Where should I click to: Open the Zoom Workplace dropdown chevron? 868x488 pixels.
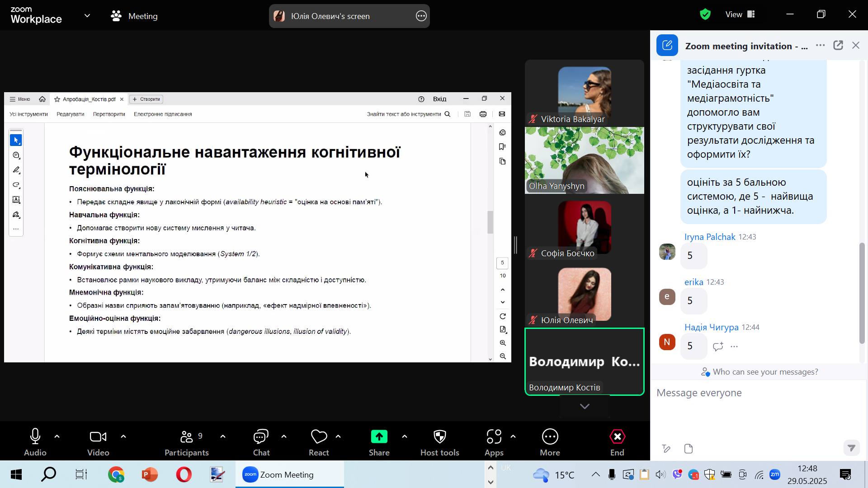tap(87, 16)
